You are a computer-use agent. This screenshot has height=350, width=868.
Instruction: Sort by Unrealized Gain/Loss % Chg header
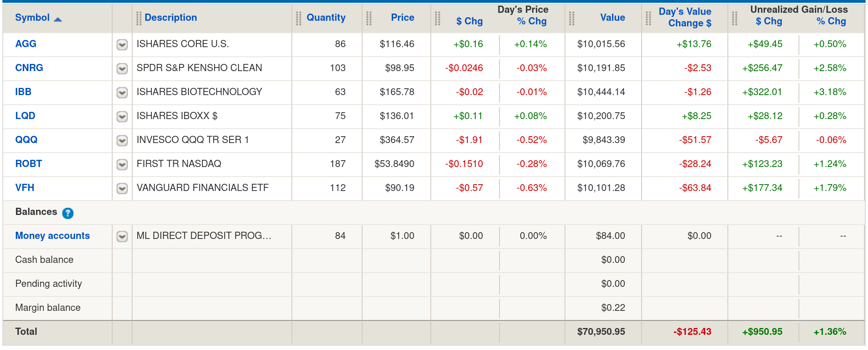pyautogui.click(x=831, y=22)
